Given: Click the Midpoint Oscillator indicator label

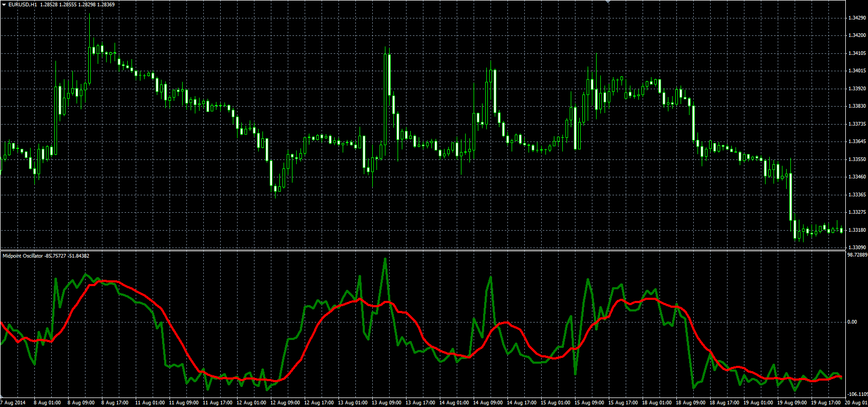Looking at the screenshot, I should tap(23, 256).
